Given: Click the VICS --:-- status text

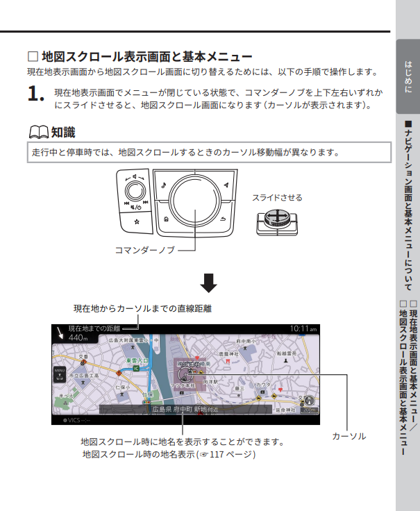Looking at the screenshot, I should pyautogui.click(x=79, y=421).
